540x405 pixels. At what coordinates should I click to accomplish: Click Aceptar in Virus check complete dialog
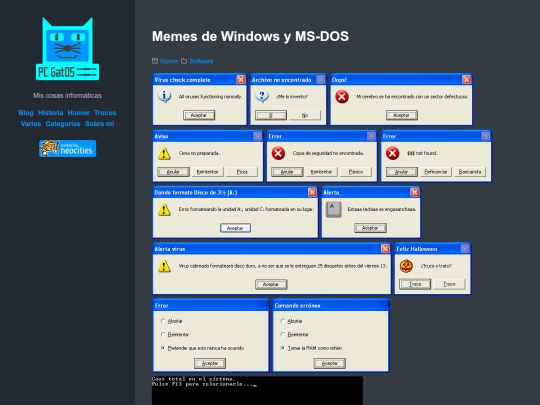(199, 115)
